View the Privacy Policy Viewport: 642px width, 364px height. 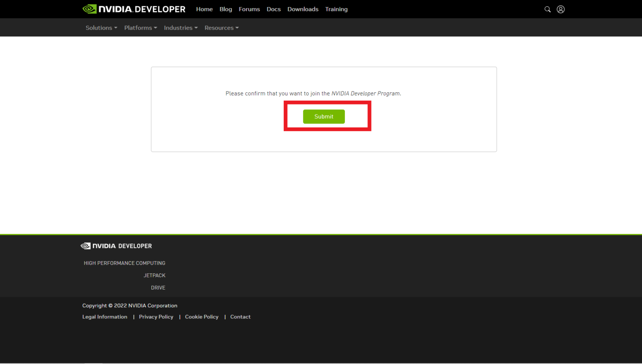tap(156, 317)
